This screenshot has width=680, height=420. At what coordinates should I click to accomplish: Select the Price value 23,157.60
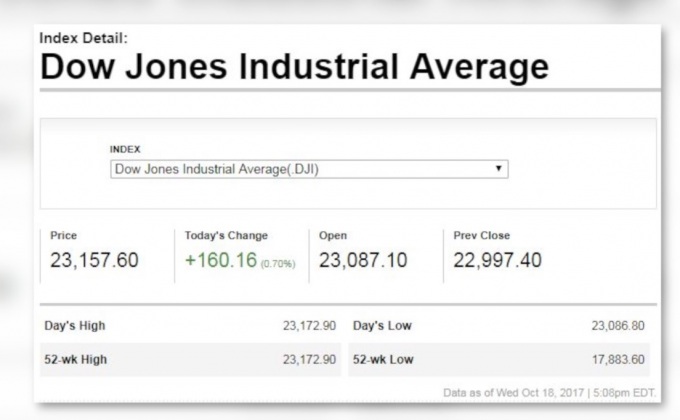(x=94, y=261)
